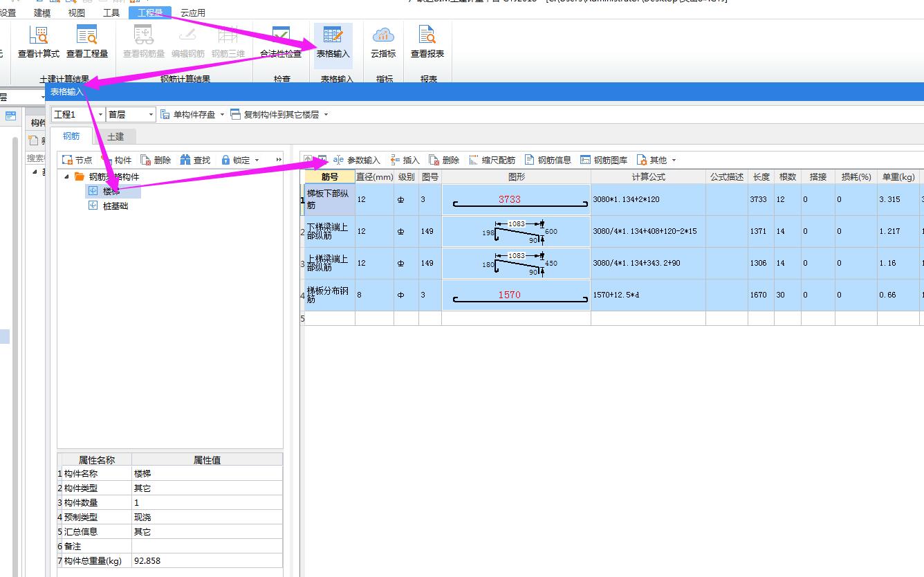Click the 查看钢筋量 ribbon icon
Screen dimensions: 924x577
coord(144,42)
